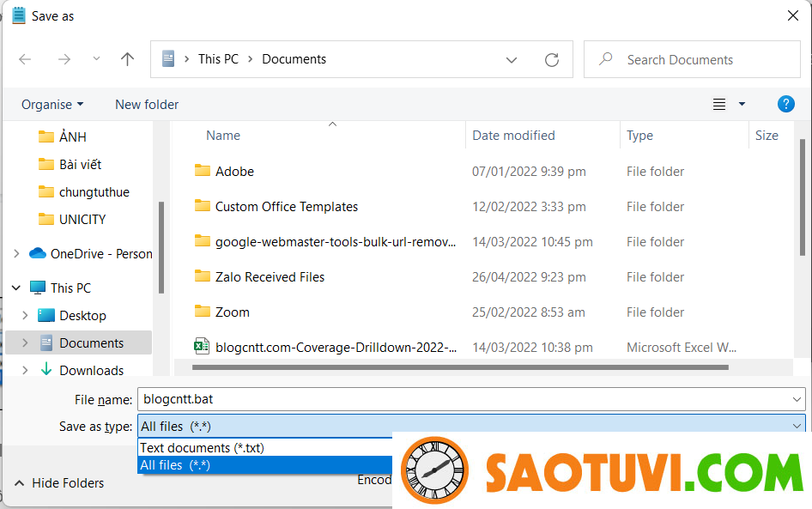Click the Zalo Received Files folder icon
Viewport: 812px width, 509px height.
203,276
